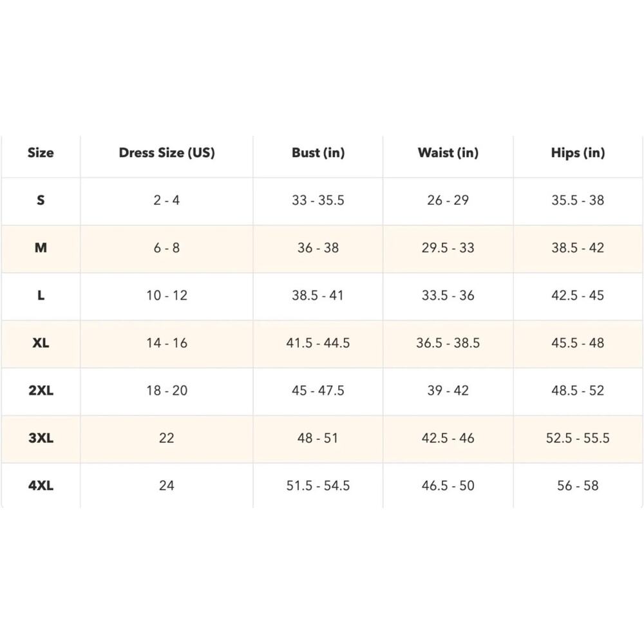The image size is (644, 644).
Task: Click the M size row label
Action: click(41, 248)
